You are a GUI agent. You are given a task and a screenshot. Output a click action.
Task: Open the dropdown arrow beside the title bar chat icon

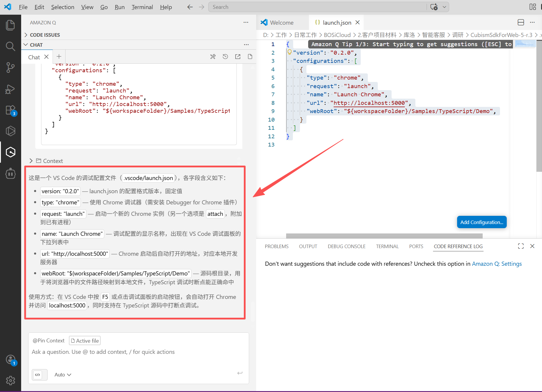[x=444, y=7]
